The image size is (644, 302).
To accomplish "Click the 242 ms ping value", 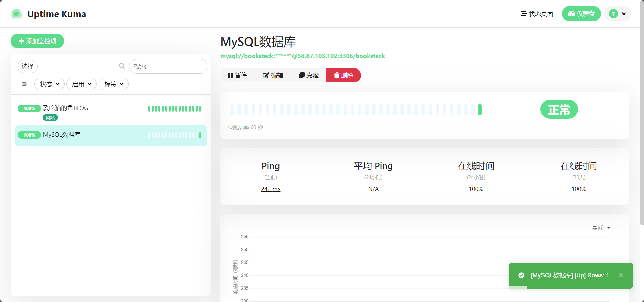I will click(271, 189).
